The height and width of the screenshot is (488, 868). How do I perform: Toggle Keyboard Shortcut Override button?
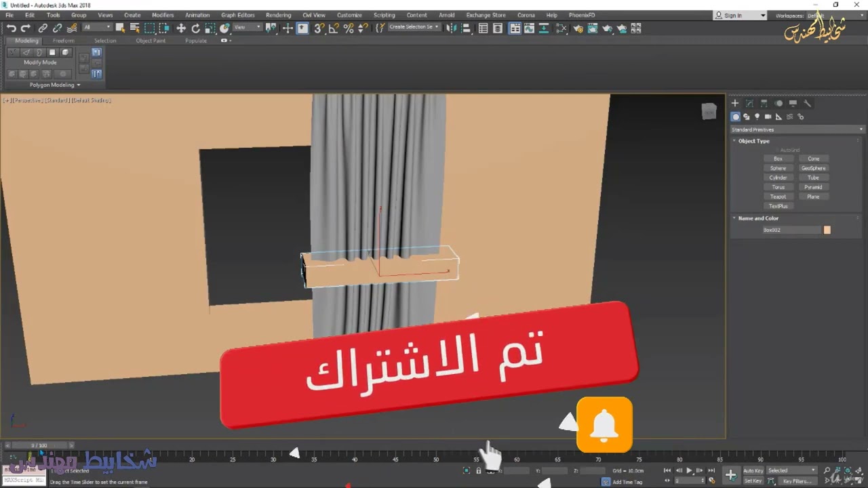[302, 28]
